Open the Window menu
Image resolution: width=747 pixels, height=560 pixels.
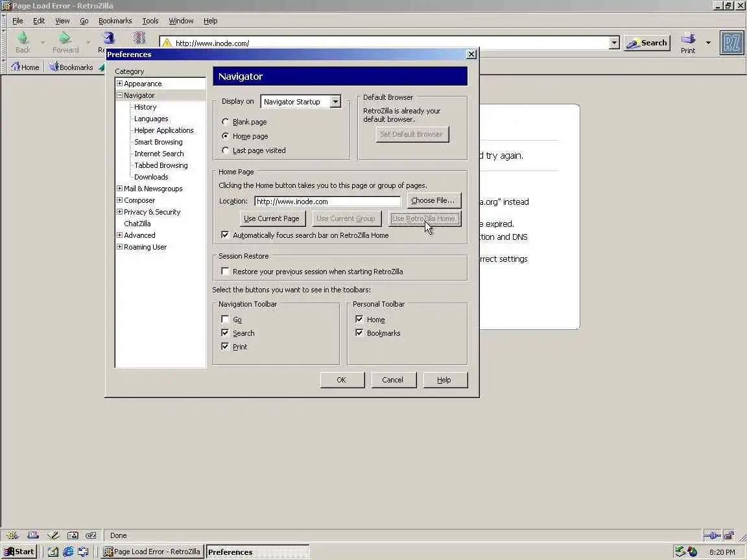click(x=181, y=21)
